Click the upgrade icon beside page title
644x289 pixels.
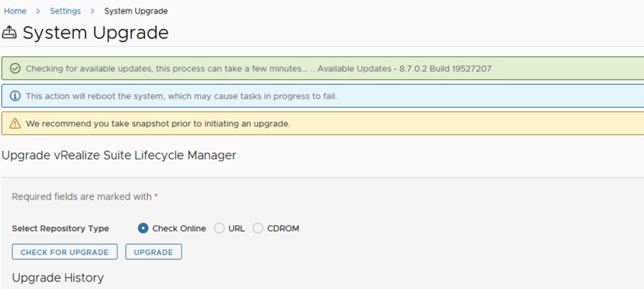(x=10, y=33)
